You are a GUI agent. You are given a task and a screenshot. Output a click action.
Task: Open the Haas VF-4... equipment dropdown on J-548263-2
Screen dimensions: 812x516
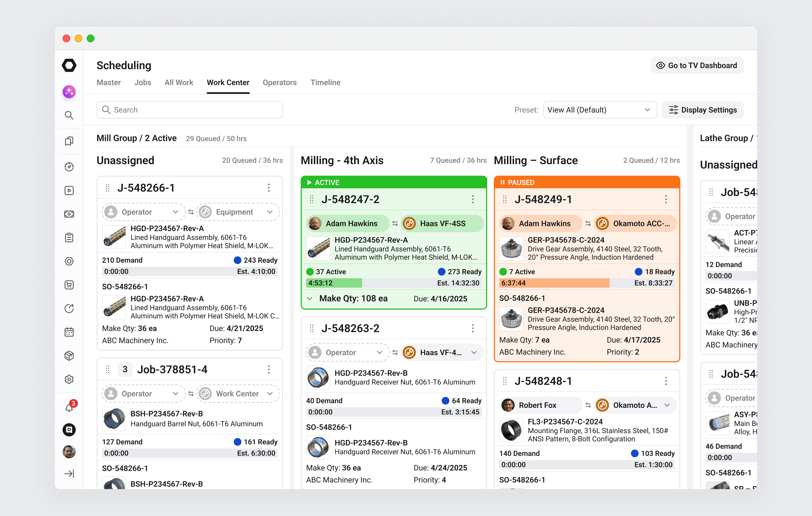[x=442, y=352]
